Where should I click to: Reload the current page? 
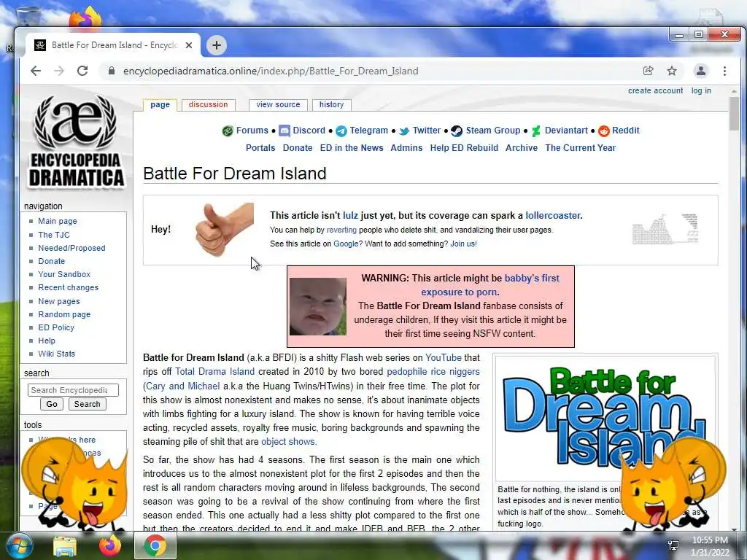82,71
